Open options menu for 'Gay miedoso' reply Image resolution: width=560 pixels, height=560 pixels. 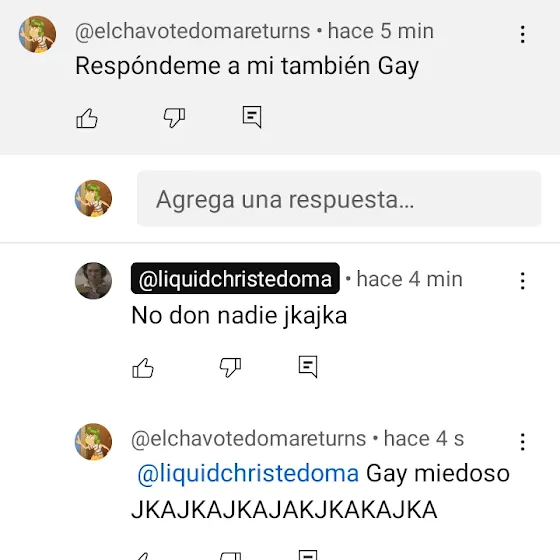tap(522, 442)
